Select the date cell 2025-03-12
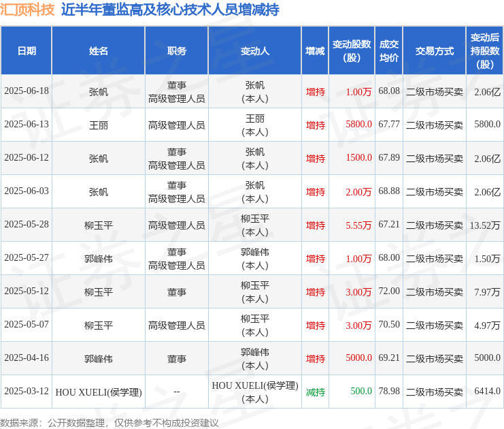This screenshot has width=504, height=429. click(27, 391)
